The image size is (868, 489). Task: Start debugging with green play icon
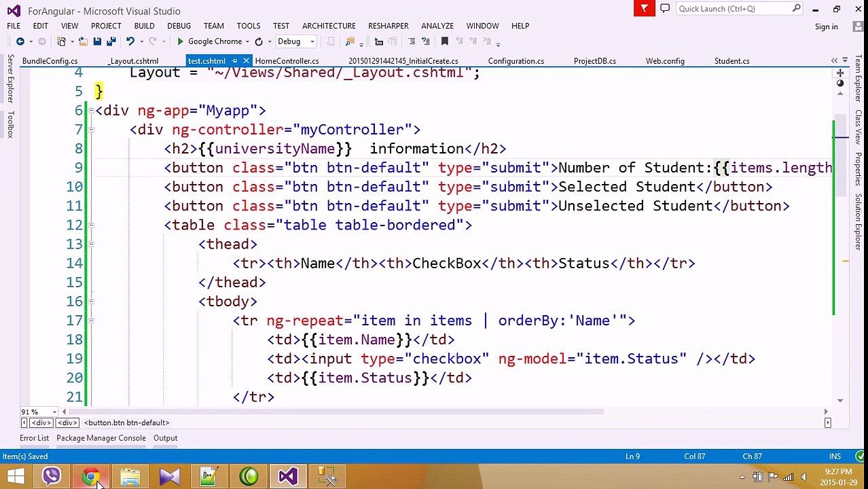coord(180,41)
